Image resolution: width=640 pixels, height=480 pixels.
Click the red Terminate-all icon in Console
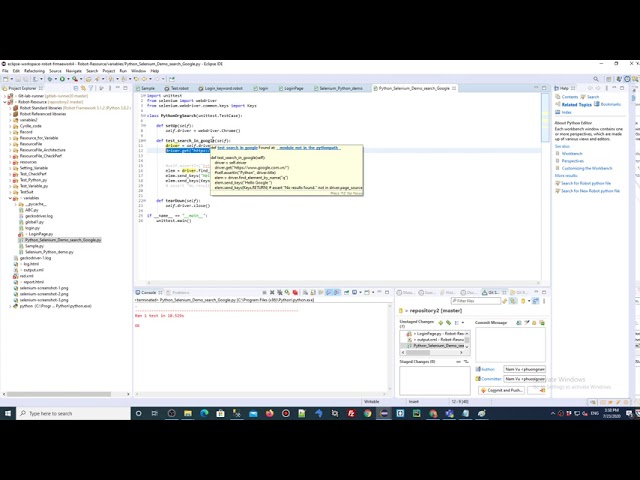tap(295, 293)
